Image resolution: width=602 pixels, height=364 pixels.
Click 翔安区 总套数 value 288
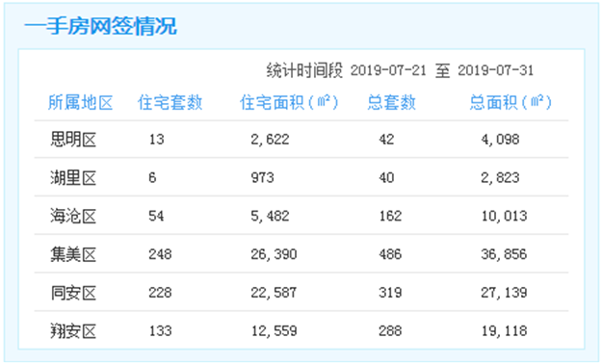tap(390, 331)
